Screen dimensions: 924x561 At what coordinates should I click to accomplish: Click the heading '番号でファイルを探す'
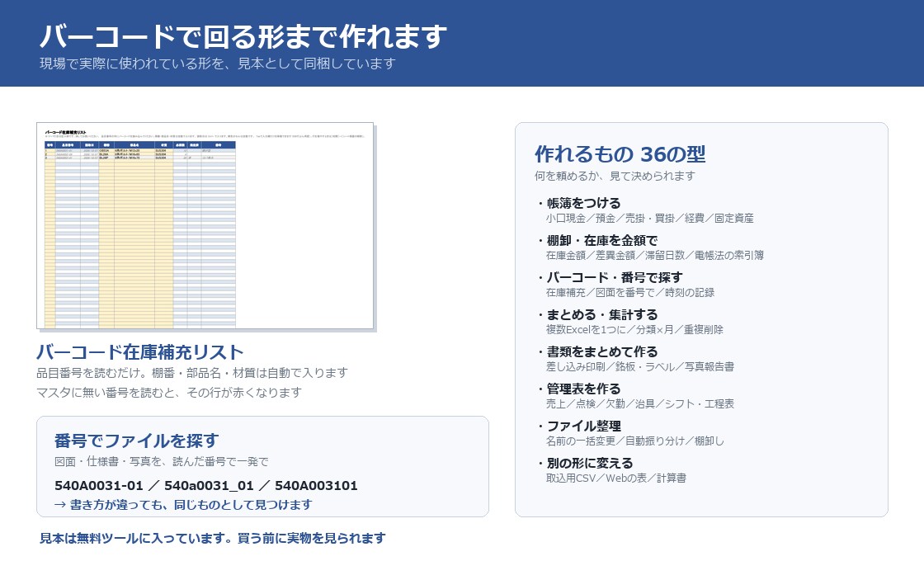[137, 441]
